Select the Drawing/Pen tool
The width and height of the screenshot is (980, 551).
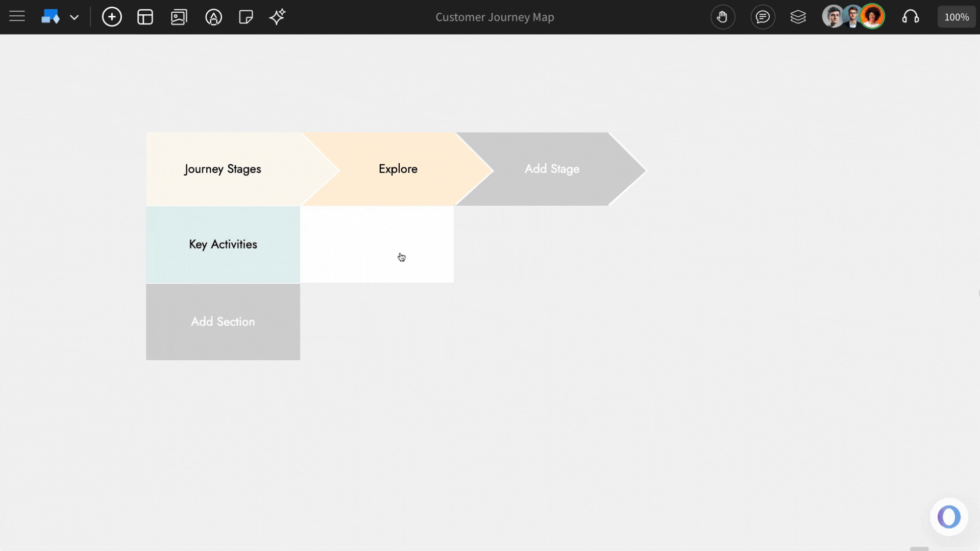[214, 17]
